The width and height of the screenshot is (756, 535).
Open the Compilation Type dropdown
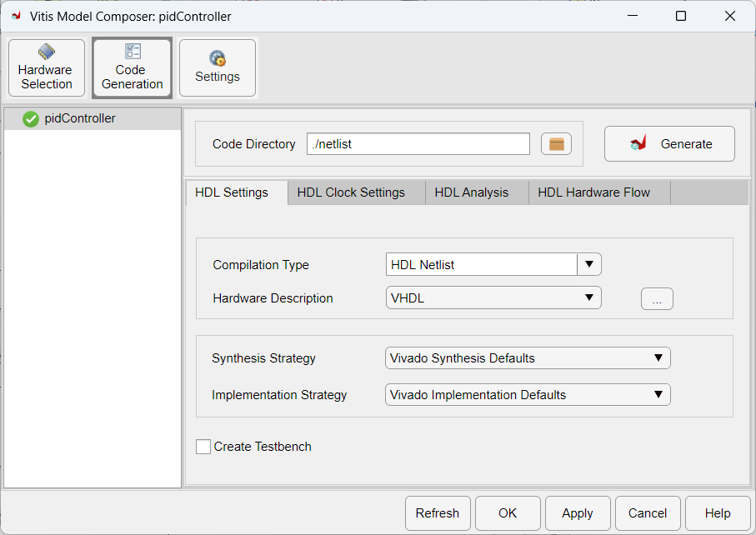(589, 264)
